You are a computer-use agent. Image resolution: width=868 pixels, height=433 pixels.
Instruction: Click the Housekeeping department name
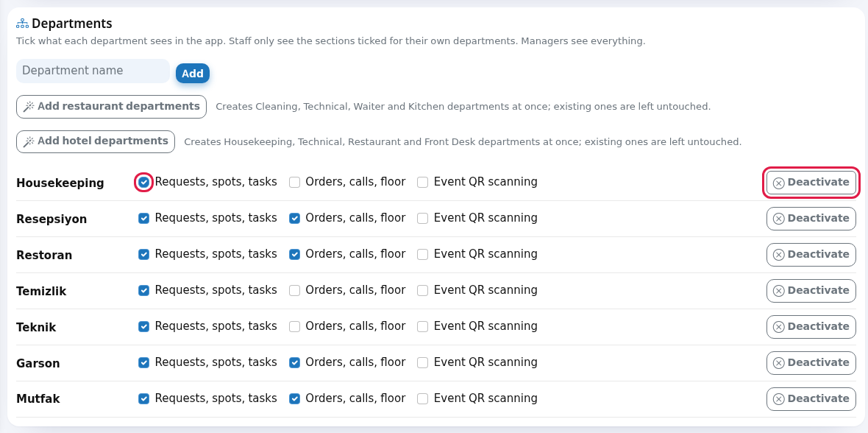[x=60, y=183]
